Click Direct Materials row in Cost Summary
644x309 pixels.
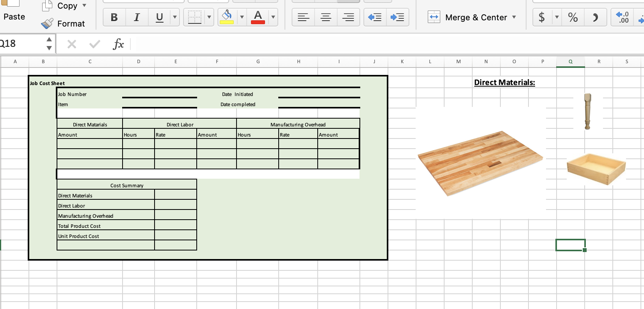75,195
